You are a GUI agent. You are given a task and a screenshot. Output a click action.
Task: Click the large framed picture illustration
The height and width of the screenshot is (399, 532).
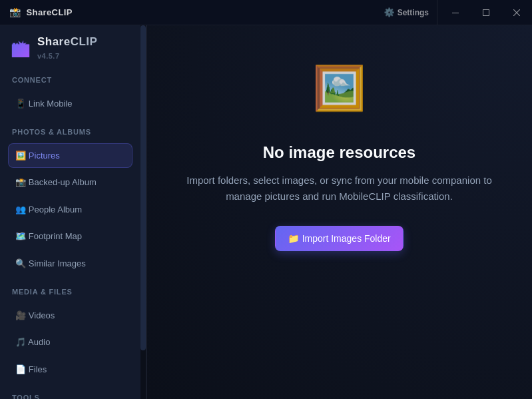pos(339,88)
